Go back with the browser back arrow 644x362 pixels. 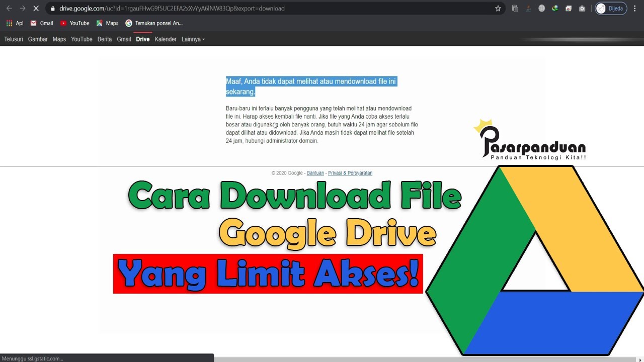pos(9,8)
